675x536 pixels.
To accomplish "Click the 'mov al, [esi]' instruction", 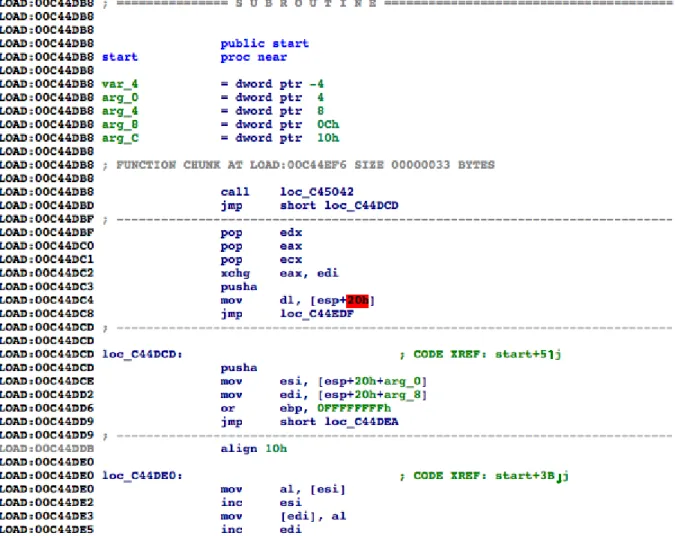I will tap(283, 490).
